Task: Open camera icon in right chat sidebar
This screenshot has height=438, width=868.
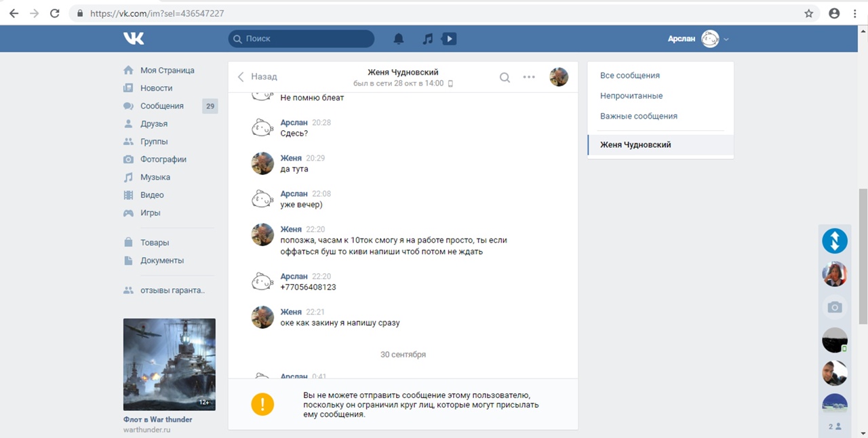Action: (x=835, y=307)
